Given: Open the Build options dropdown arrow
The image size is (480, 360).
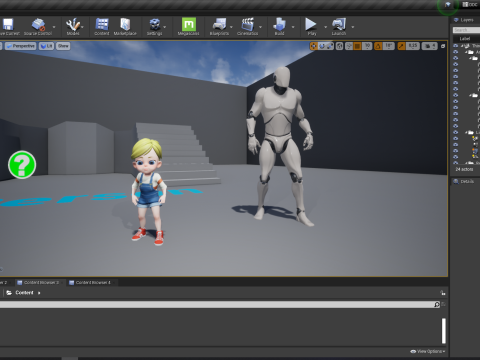Looking at the screenshot, I should (x=293, y=27).
